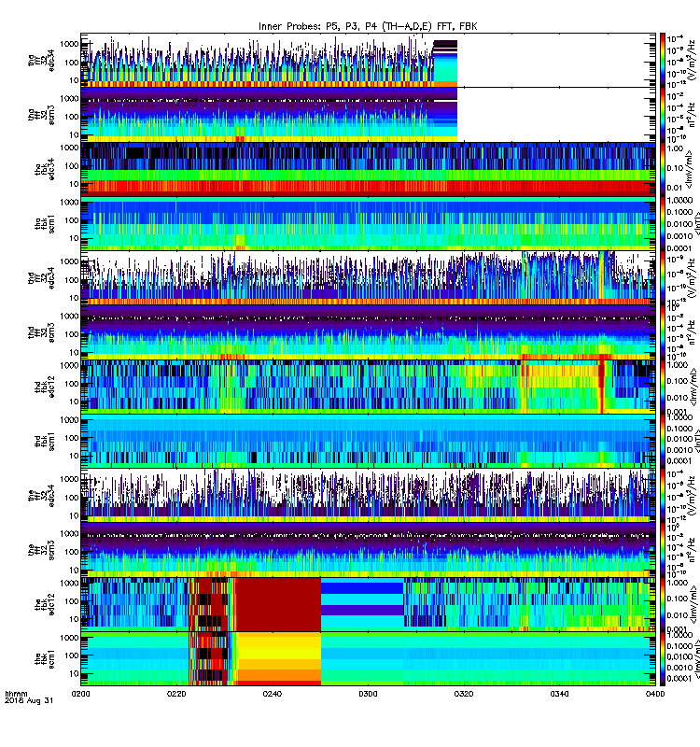This screenshot has width=700, height=747.
Task: Click the color bar beside the fbk scm1 panel
Action: click(663, 659)
